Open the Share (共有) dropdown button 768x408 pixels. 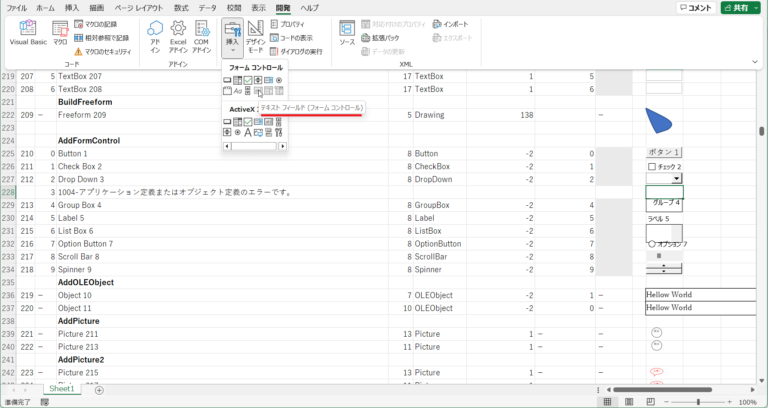click(x=742, y=7)
